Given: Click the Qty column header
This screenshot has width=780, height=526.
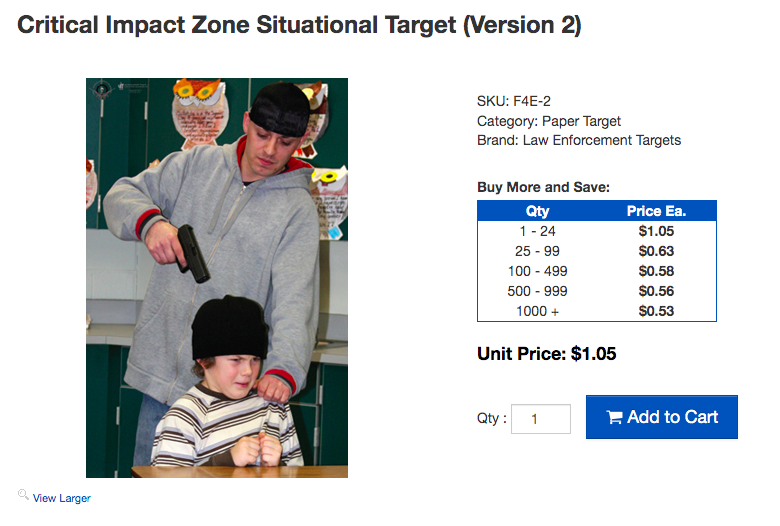Looking at the screenshot, I should pyautogui.click(x=537, y=211).
